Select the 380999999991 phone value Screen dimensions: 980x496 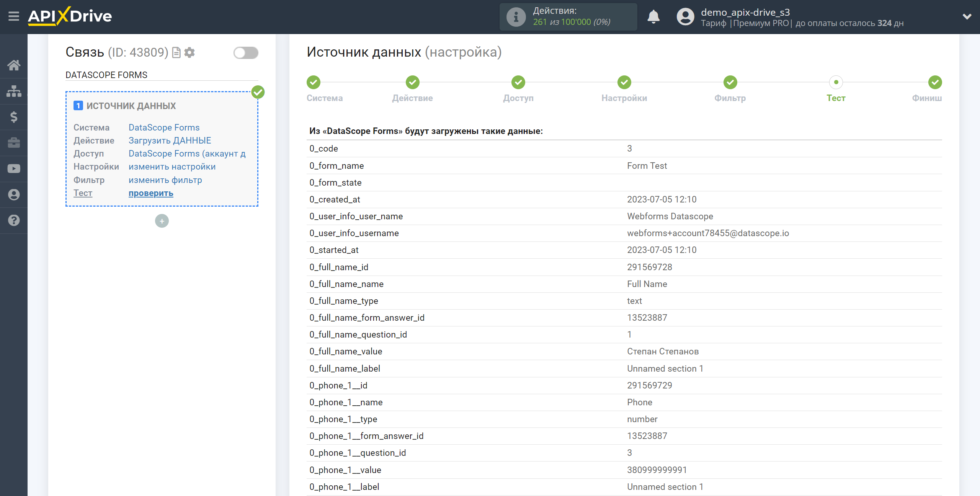click(657, 470)
